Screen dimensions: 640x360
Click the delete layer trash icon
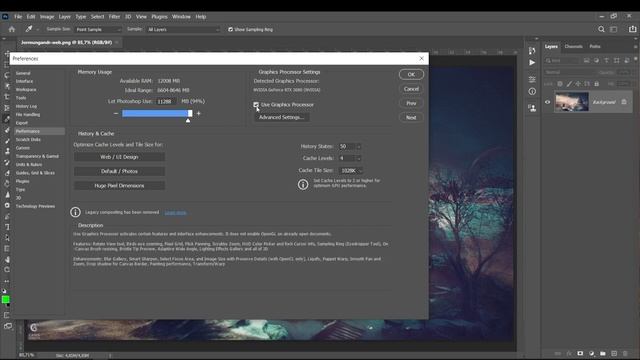tap(625, 353)
